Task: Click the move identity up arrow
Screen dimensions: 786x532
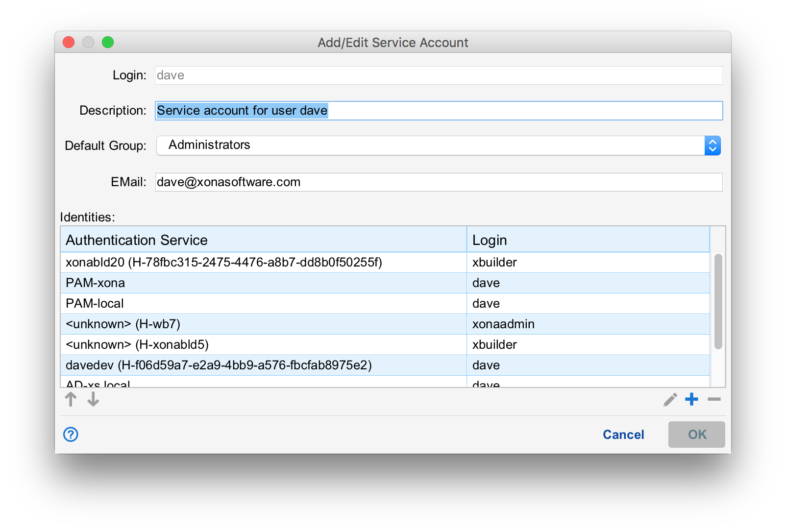Action: 71,399
